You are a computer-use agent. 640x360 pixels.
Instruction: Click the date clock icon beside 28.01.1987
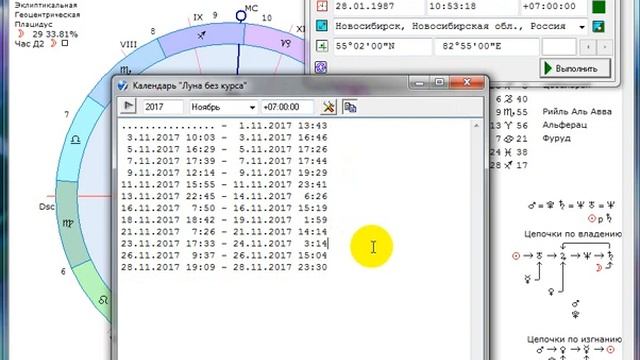coord(322,6)
